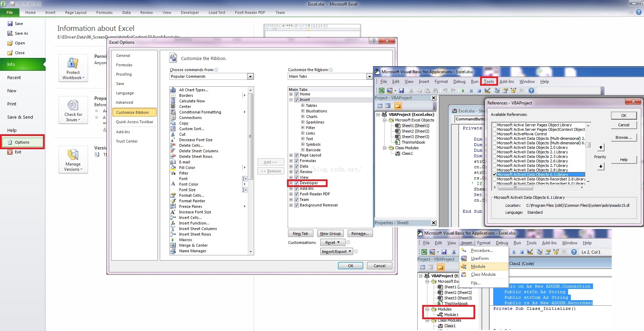Screen dimensions: 644x331
Task: Open the Customize the Ribbon Main Tabs dropdown
Action: [x=369, y=76]
